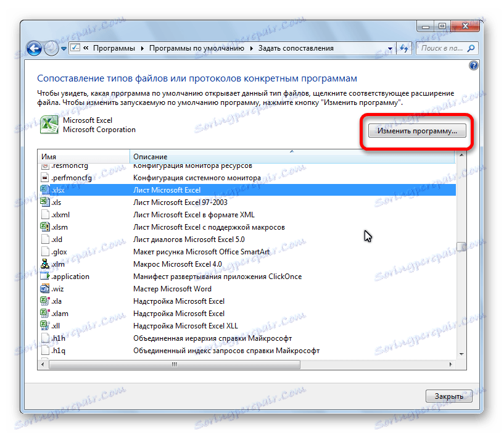Click Задать сопоставления breadcrumb
Image resolution: width=504 pixels, height=434 pixels.
296,48
